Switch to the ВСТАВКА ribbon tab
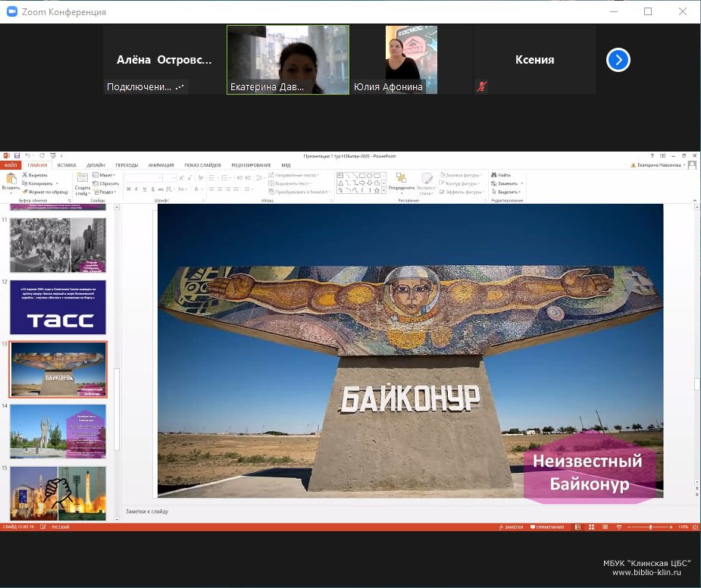 tap(67, 165)
